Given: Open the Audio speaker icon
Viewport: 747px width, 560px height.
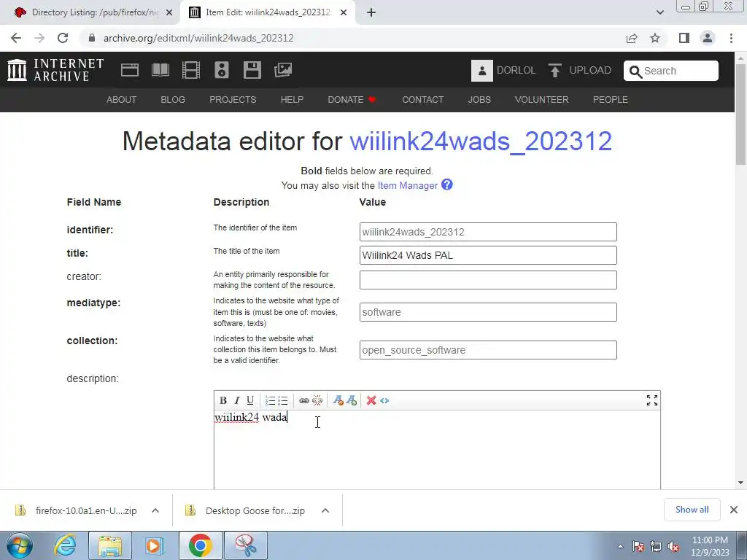Looking at the screenshot, I should [x=222, y=70].
